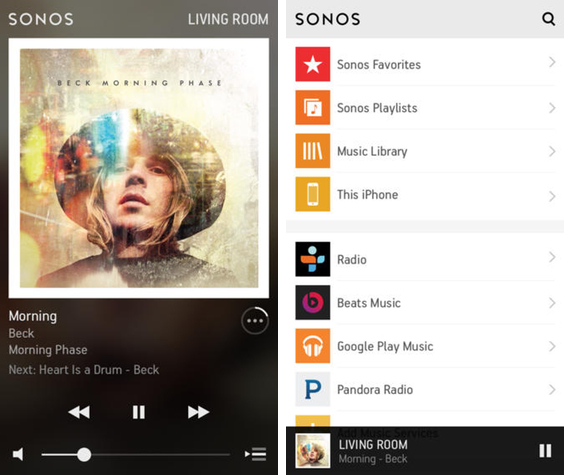Open the Google Play Music headphones icon

coord(312,346)
